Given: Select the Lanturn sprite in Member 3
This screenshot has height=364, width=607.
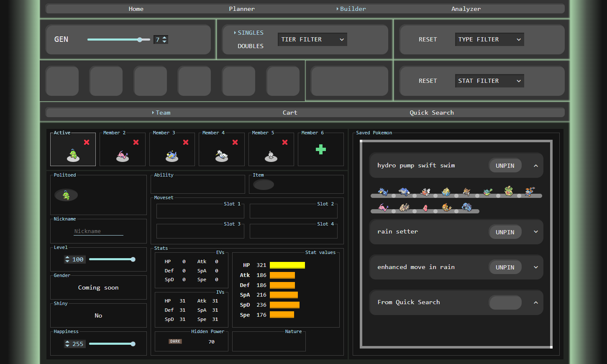Looking at the screenshot, I should click(x=172, y=156).
